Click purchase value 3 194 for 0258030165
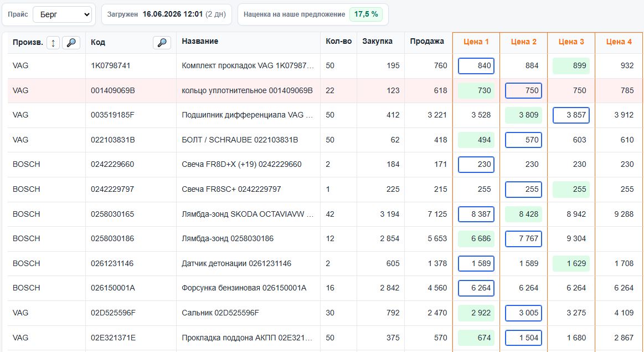This screenshot has height=352, width=644. coord(390,214)
